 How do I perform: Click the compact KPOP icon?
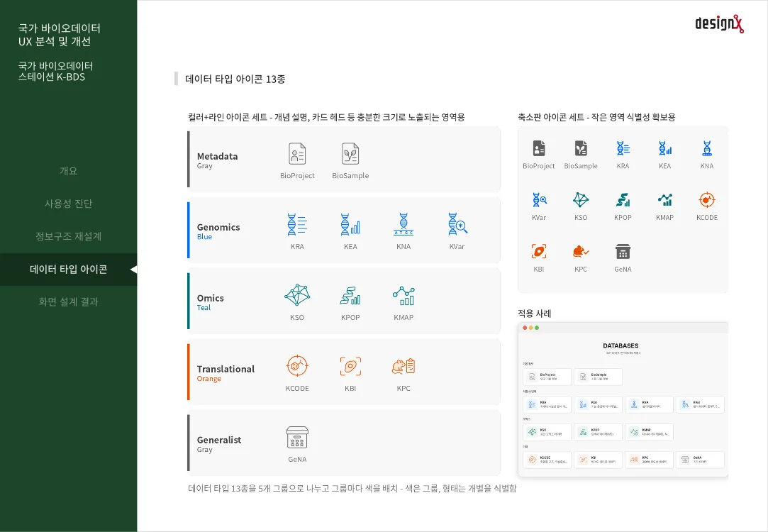point(623,199)
